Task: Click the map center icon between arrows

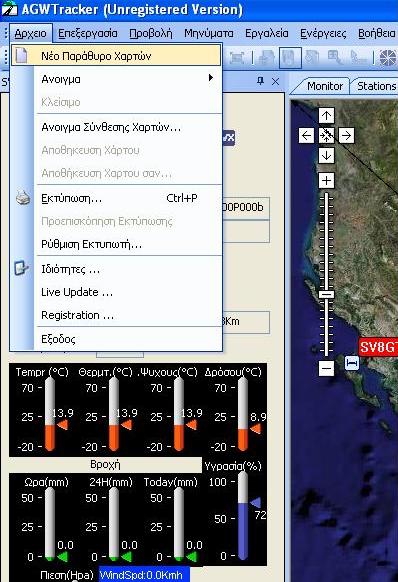Action: click(326, 136)
